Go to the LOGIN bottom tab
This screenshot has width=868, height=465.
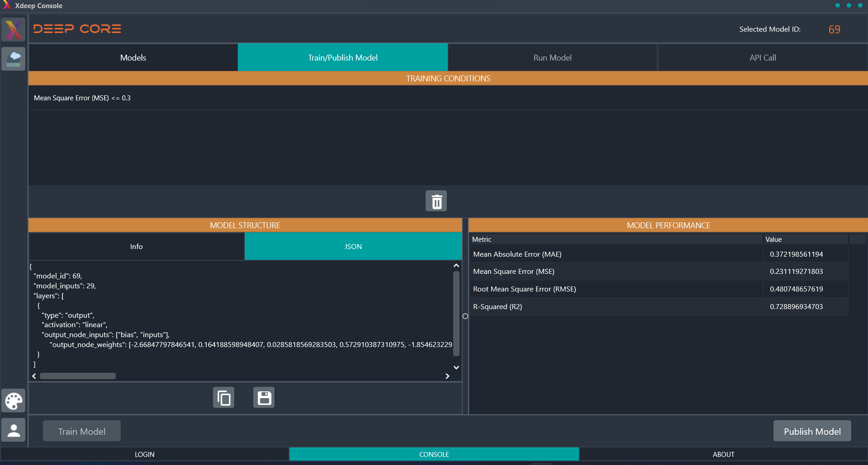point(145,454)
